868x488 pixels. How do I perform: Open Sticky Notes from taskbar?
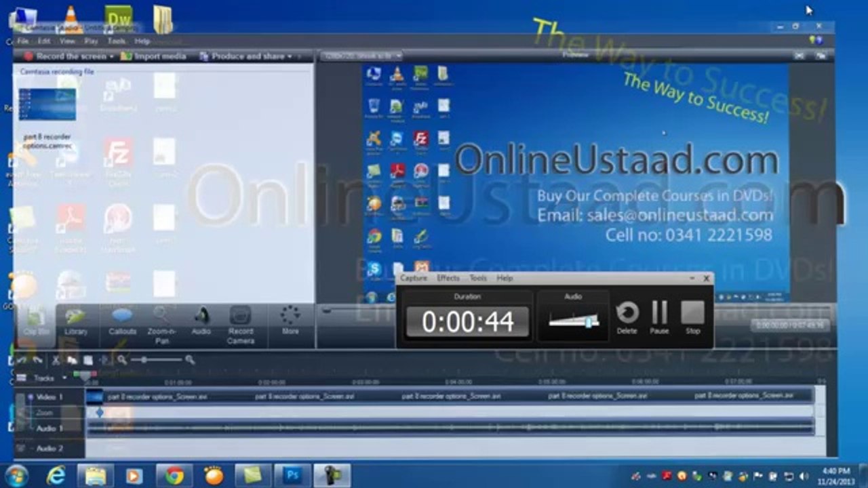coord(253,476)
